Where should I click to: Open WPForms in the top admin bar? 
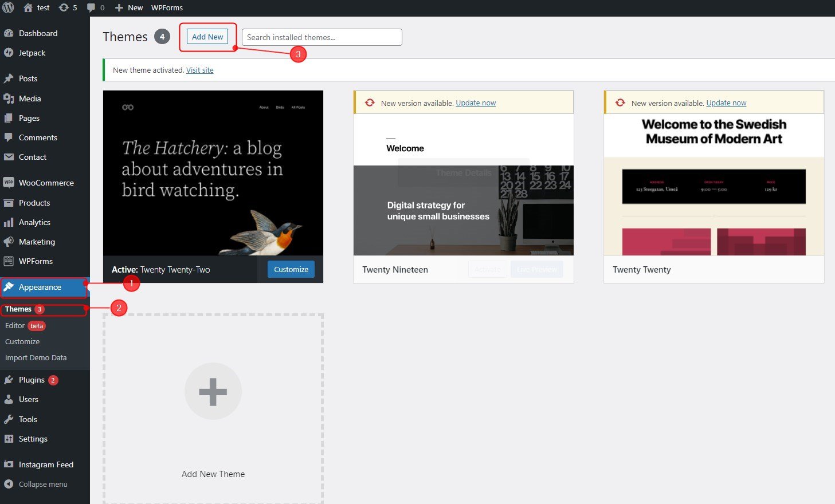coord(167,7)
